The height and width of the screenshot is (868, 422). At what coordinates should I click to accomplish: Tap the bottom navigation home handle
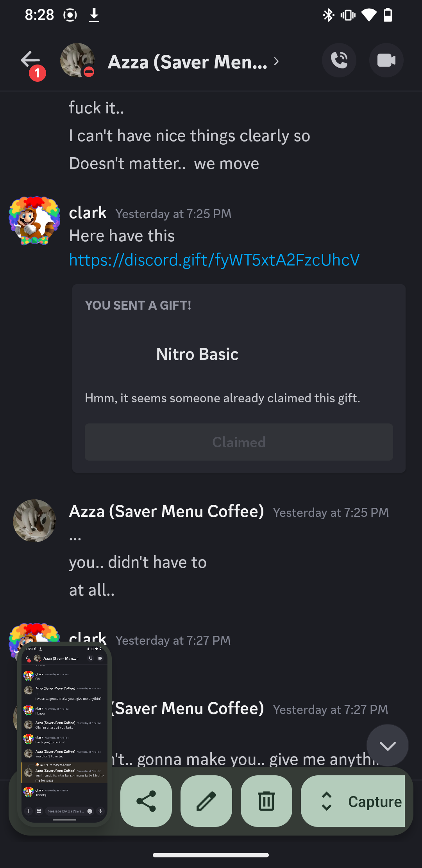pos(211,855)
